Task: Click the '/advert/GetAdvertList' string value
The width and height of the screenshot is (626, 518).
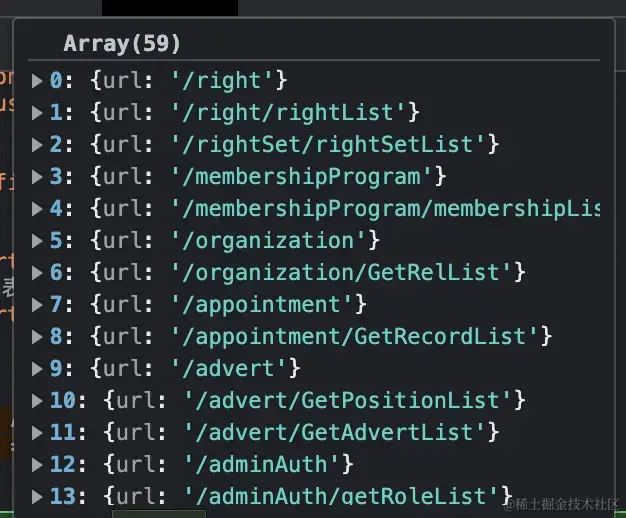Action: 335,433
